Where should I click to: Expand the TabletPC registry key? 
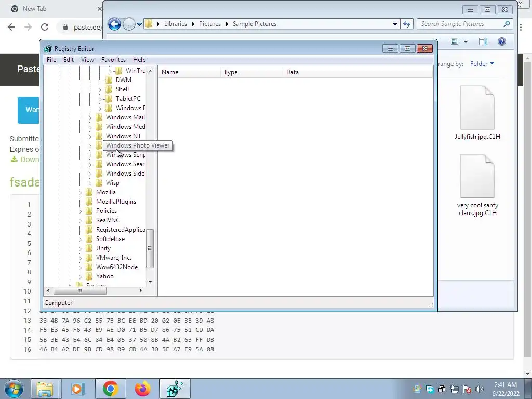(x=100, y=99)
